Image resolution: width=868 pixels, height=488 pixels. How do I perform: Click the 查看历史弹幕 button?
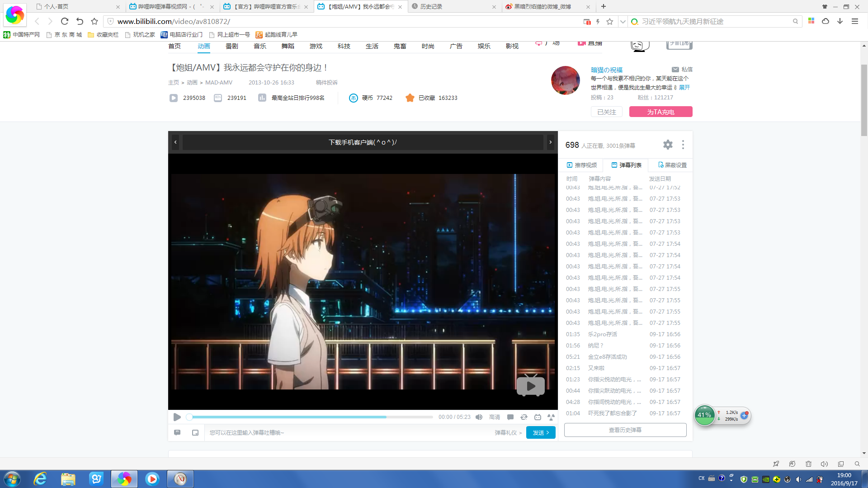[625, 430]
